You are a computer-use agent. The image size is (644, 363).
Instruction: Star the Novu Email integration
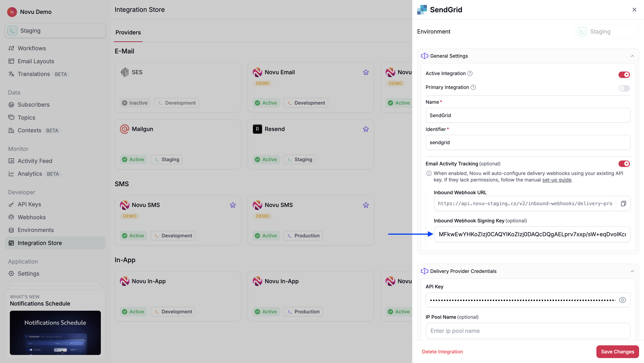pyautogui.click(x=366, y=72)
